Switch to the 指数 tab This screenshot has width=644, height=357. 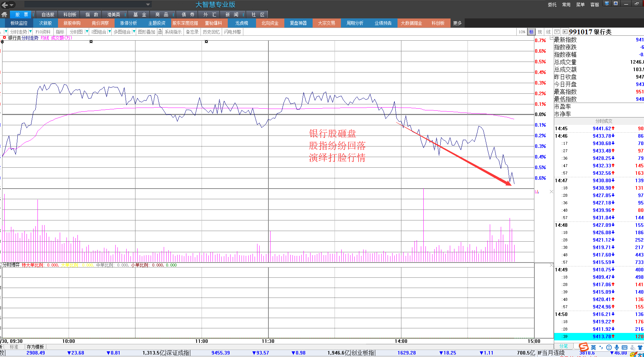(x=92, y=15)
